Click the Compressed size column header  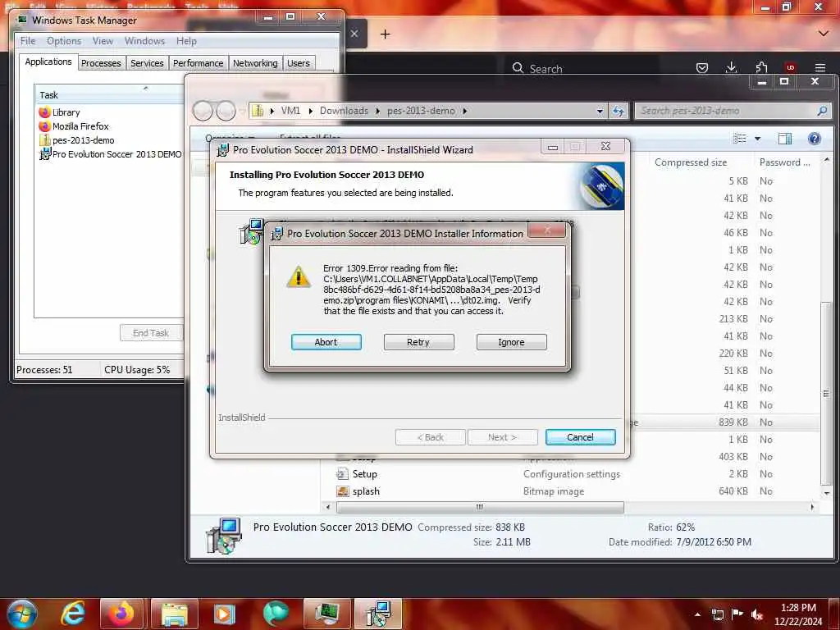691,162
